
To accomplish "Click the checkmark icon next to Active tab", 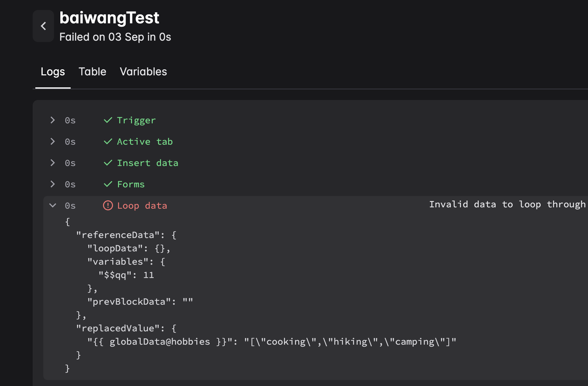I will click(107, 141).
